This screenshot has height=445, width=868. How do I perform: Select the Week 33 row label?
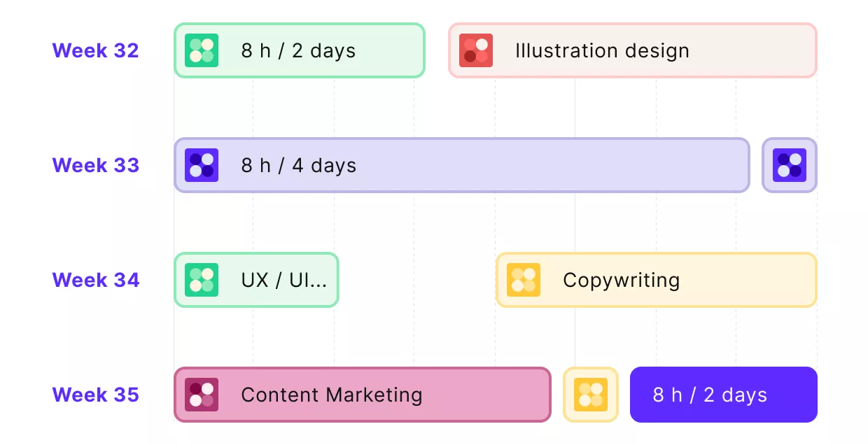pos(96,165)
